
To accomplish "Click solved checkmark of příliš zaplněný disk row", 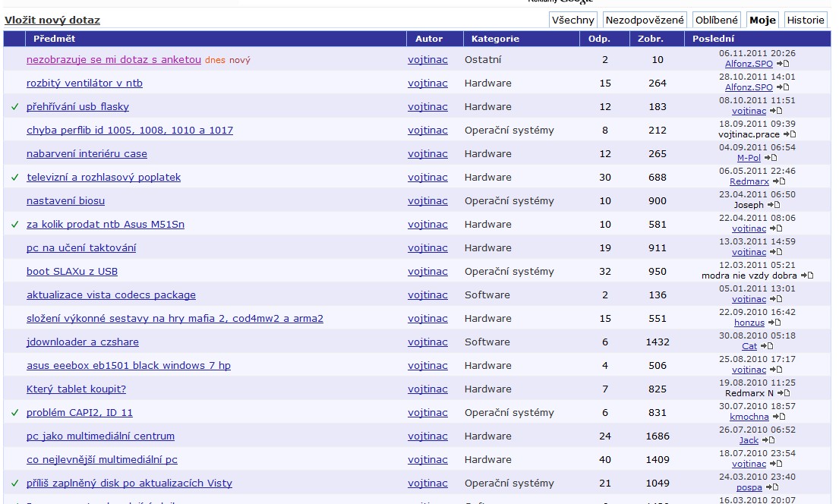I will 15,484.
